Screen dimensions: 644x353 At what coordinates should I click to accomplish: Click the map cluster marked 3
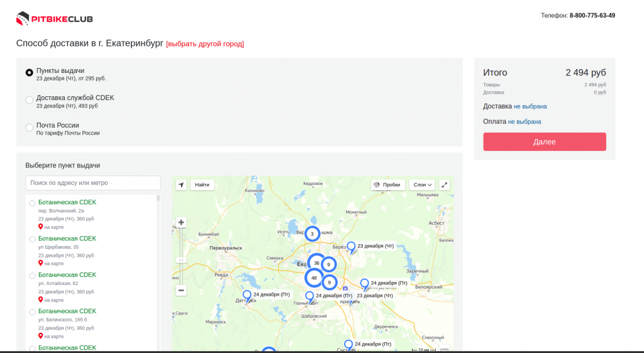click(x=312, y=234)
